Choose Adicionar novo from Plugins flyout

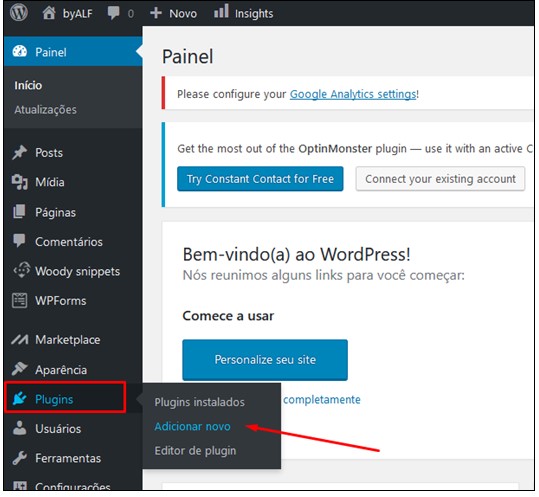(192, 427)
